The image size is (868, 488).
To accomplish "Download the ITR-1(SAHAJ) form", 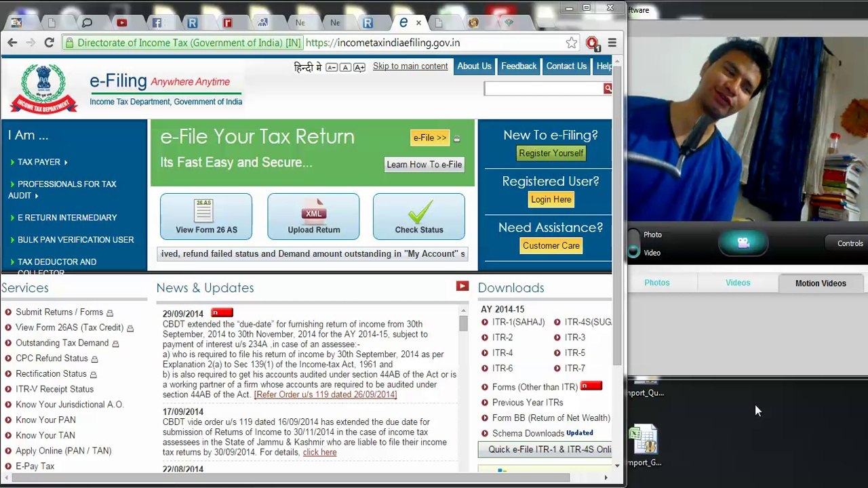I will [x=518, y=322].
